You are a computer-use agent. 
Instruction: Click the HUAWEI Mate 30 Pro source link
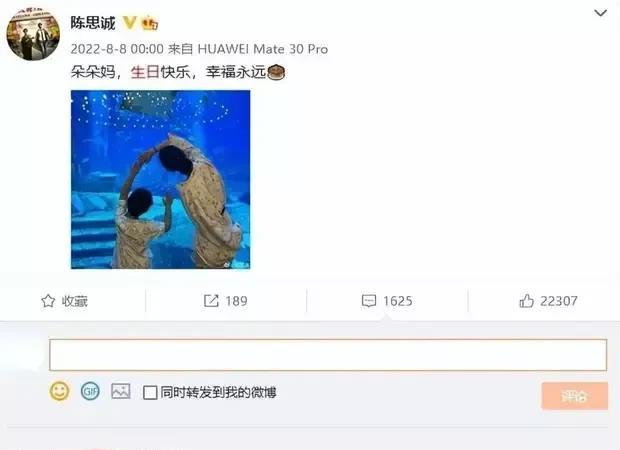tap(263, 49)
